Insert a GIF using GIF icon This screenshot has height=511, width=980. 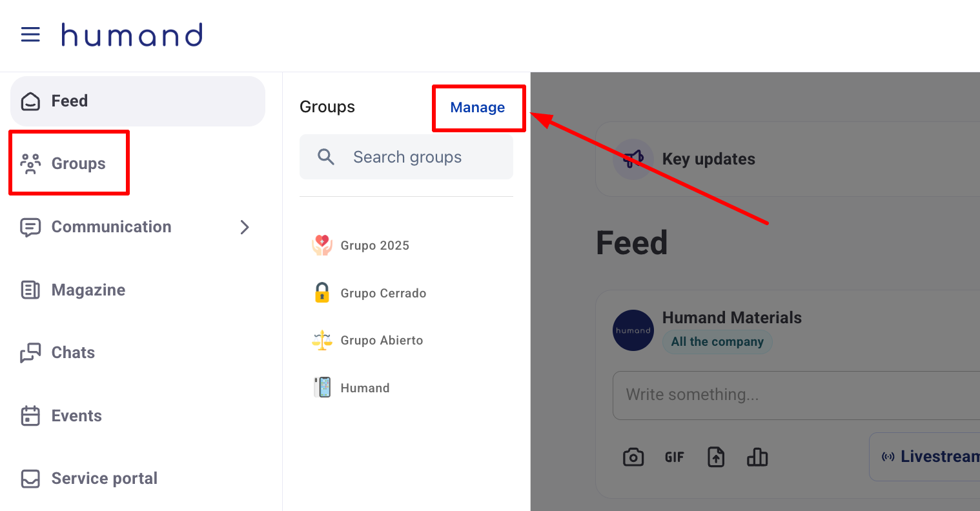tap(674, 457)
